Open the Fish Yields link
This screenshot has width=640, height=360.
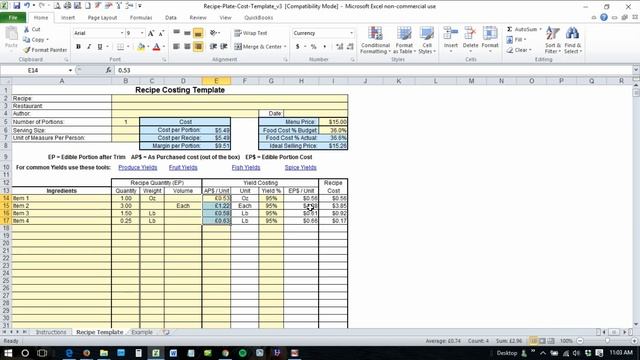pyautogui.click(x=246, y=167)
